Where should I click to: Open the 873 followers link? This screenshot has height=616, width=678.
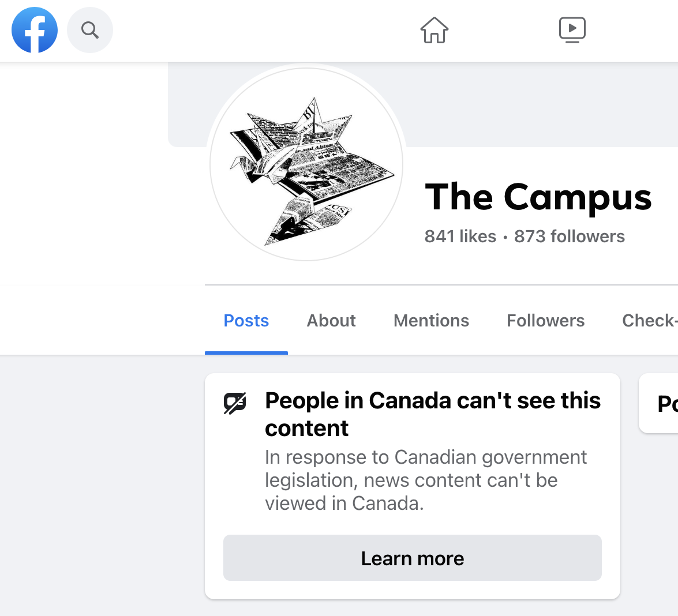pos(569,236)
